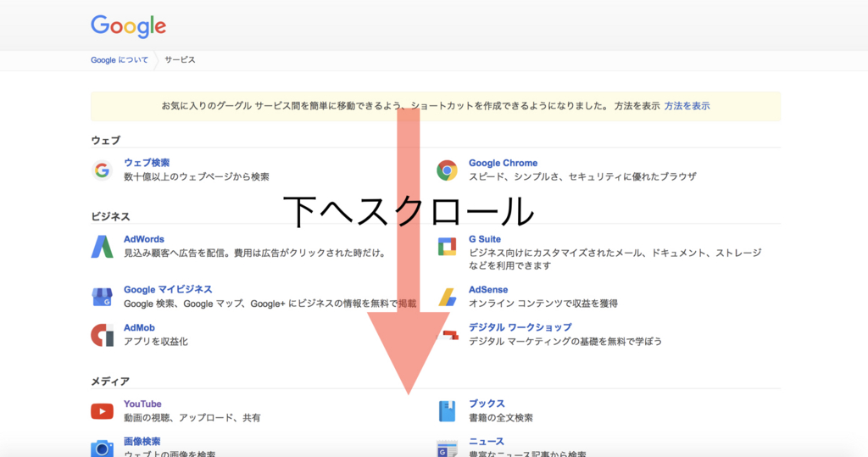Open the ウェブ検索 link
The width and height of the screenshot is (868, 457).
pyautogui.click(x=147, y=163)
